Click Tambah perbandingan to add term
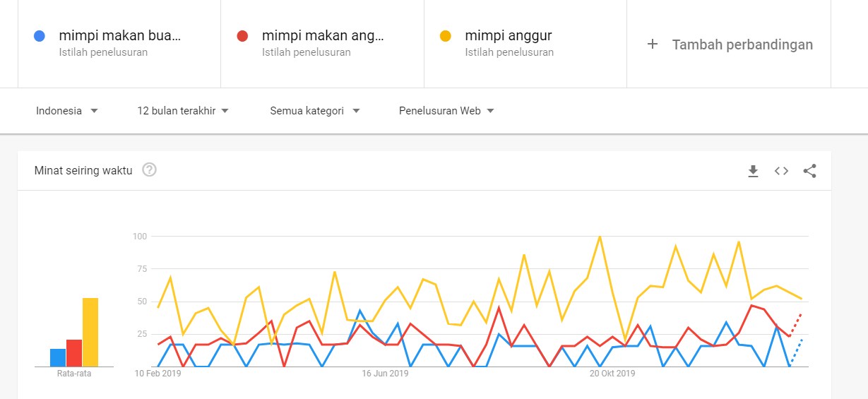The image size is (868, 399). pyautogui.click(x=742, y=44)
